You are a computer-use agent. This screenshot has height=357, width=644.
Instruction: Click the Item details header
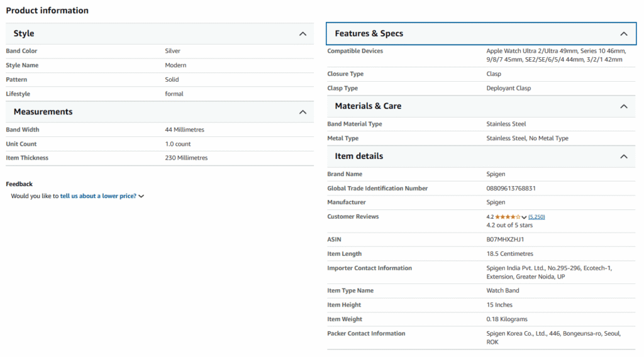481,157
